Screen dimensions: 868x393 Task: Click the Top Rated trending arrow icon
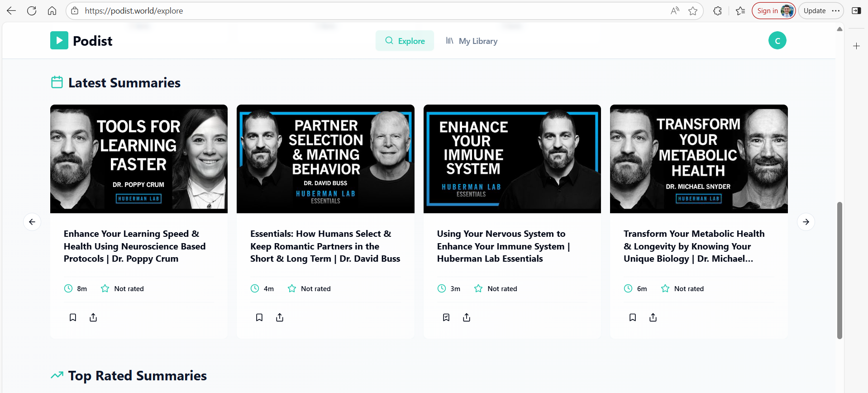coord(57,375)
